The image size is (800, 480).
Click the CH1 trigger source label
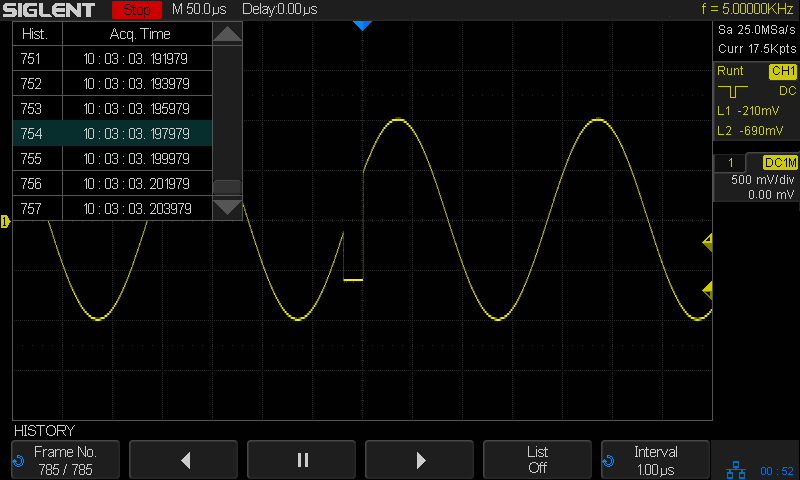(x=782, y=71)
